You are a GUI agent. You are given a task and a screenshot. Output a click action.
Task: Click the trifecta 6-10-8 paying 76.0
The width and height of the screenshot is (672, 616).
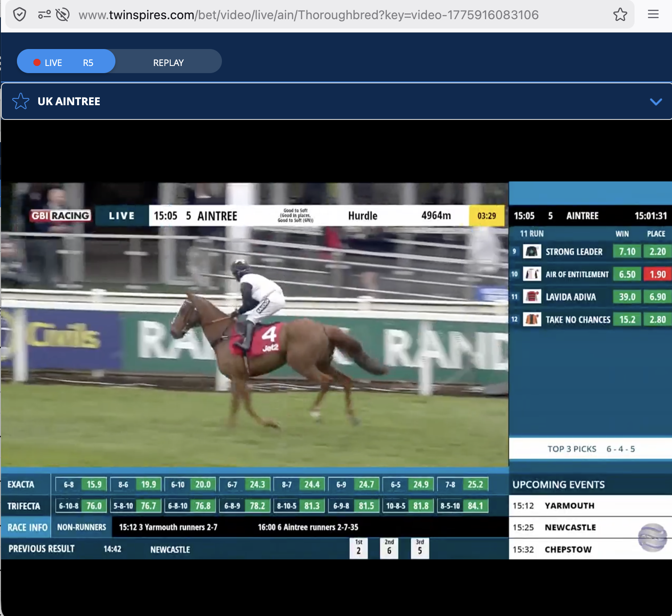pos(81,506)
